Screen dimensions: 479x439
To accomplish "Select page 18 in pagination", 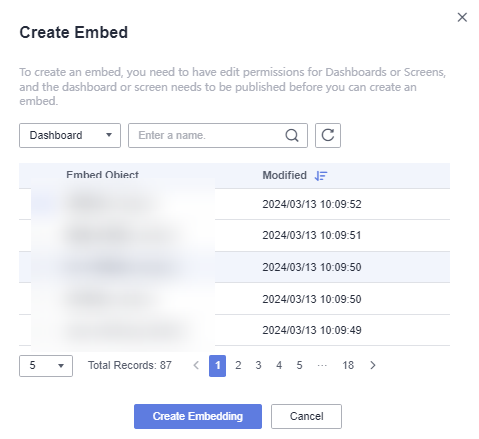I will pyautogui.click(x=348, y=366).
